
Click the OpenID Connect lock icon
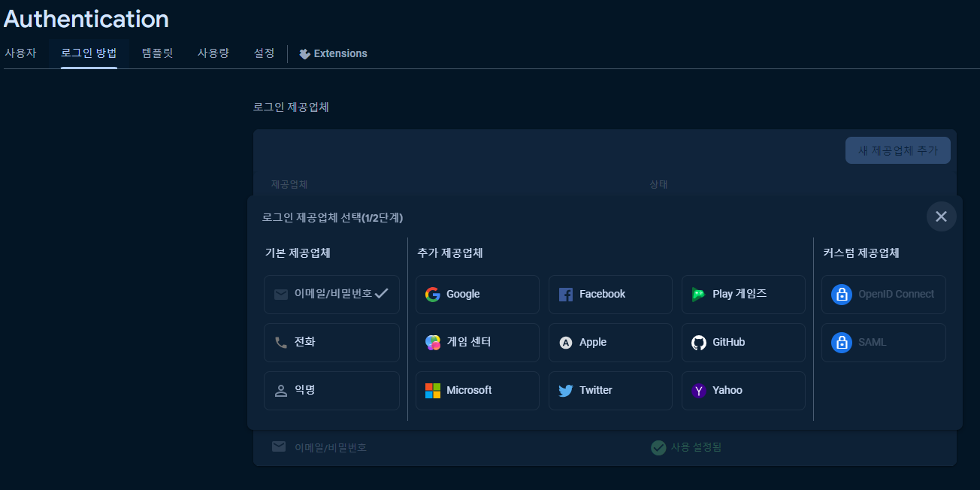[x=842, y=295]
